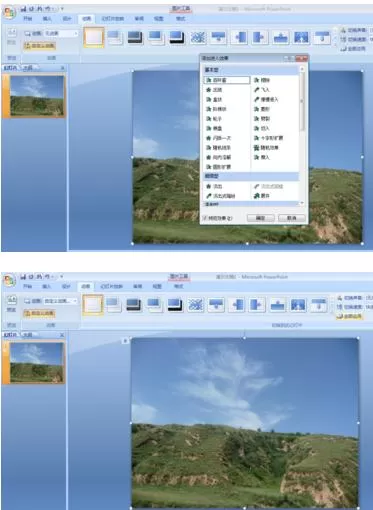The height and width of the screenshot is (510, 373).
Task: Open quick access dropdown in lower title bar
Action: [x=62, y=276]
